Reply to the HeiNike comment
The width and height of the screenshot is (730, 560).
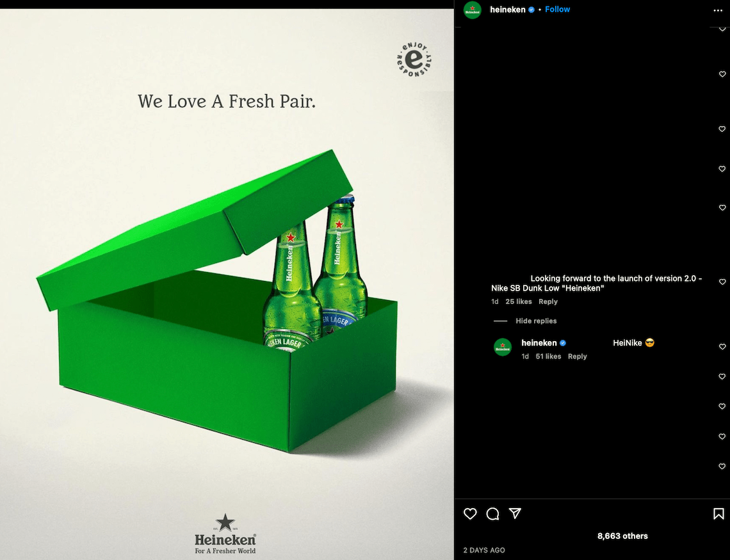click(x=578, y=356)
